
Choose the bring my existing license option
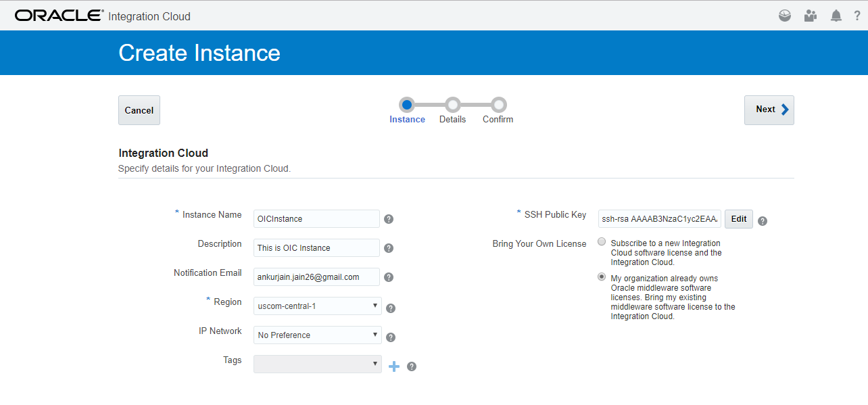tap(602, 276)
